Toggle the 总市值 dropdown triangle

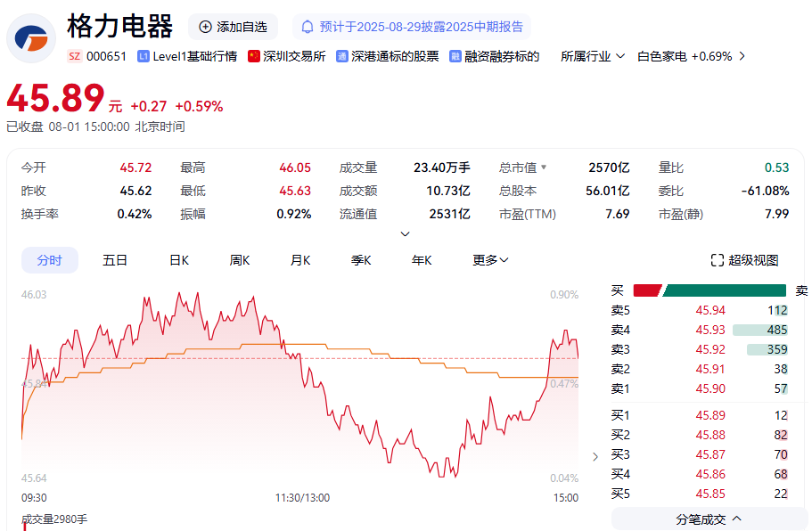click(544, 167)
